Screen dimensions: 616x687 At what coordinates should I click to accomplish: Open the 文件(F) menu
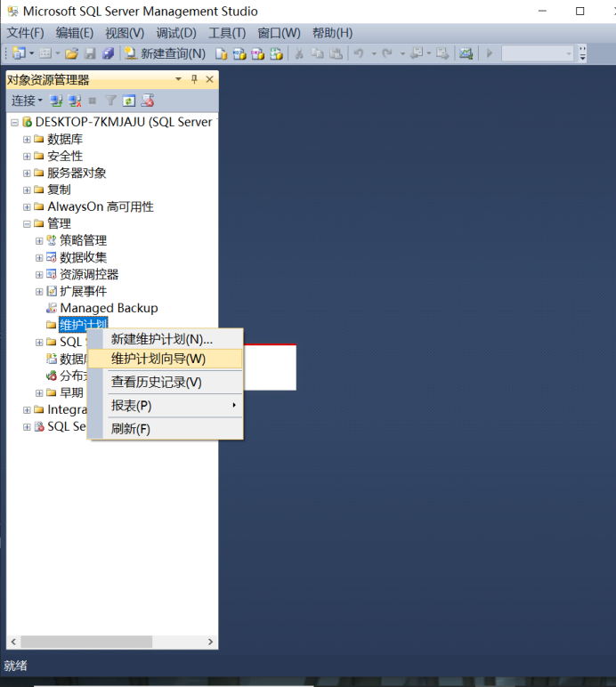coord(26,33)
